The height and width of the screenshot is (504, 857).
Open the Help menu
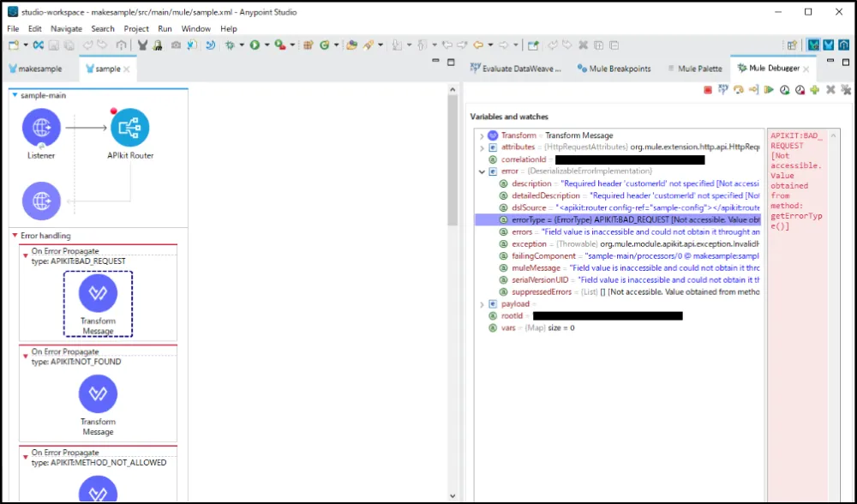[x=229, y=29]
